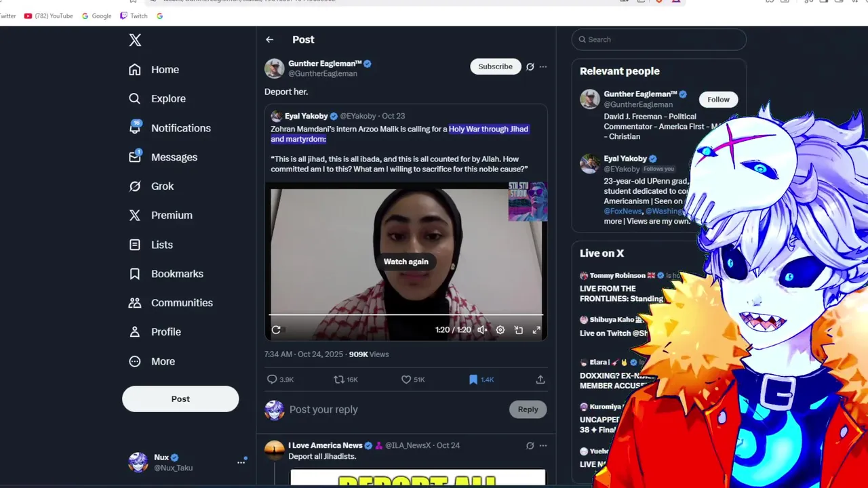Open Shibuya Kaho live entry
This screenshot has width=868, height=488.
[x=614, y=326]
